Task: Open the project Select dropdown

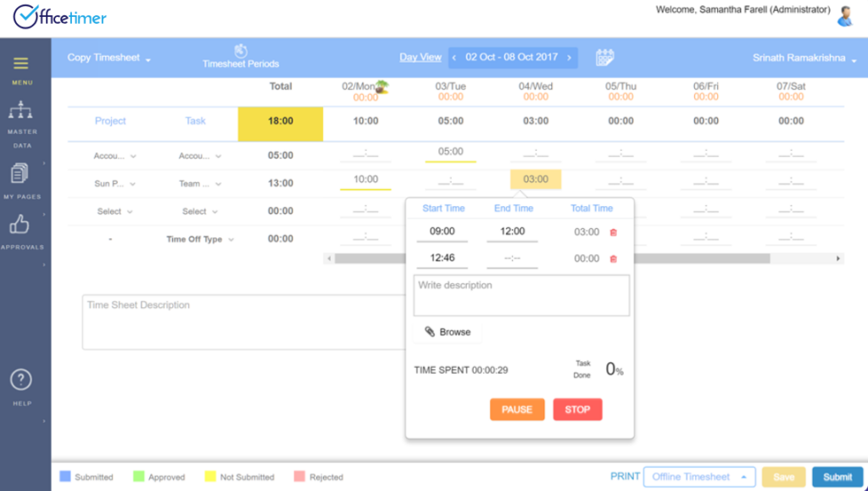Action: [x=114, y=211]
